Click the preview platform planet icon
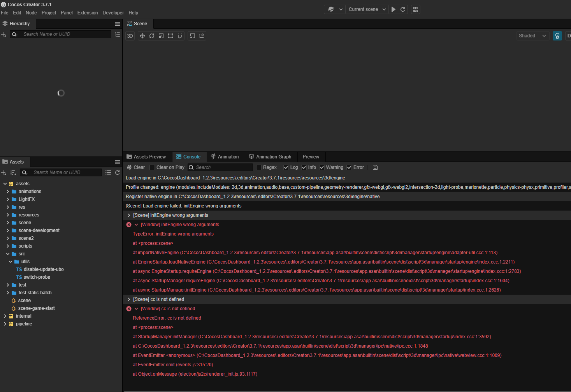 point(331,9)
